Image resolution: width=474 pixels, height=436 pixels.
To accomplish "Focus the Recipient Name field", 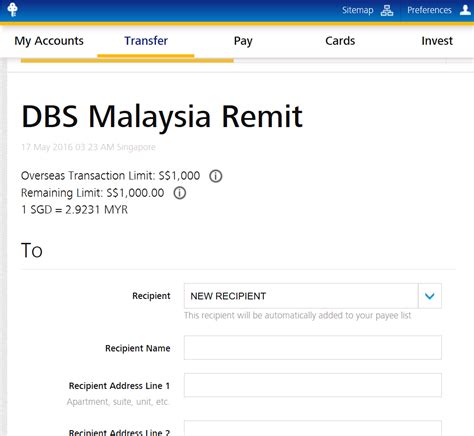I will [x=313, y=348].
